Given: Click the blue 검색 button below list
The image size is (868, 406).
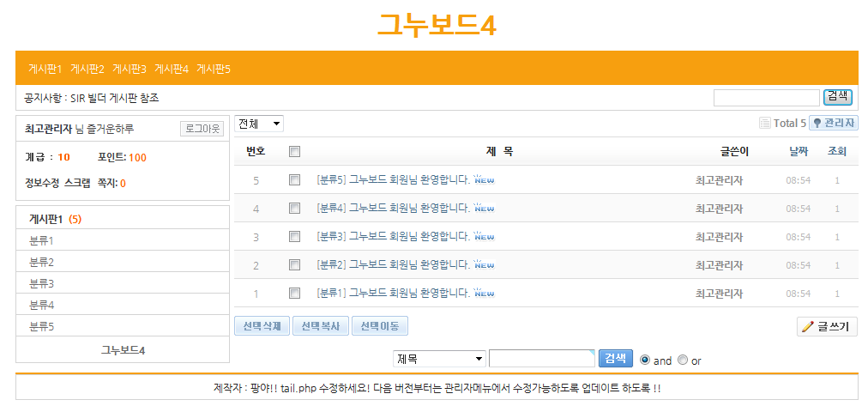Looking at the screenshot, I should [616, 358].
